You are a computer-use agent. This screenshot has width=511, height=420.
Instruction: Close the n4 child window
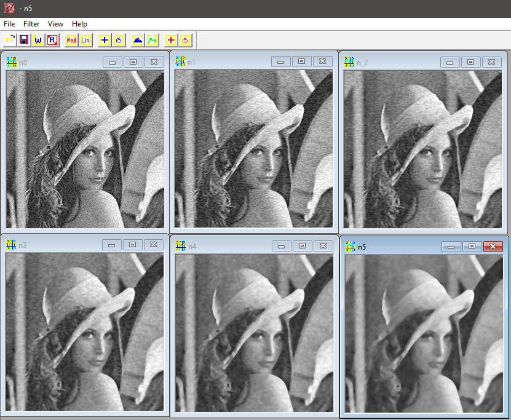point(323,246)
